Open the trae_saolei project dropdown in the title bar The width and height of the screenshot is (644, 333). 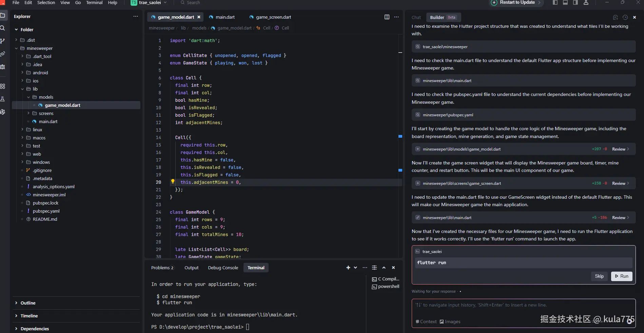coord(149,2)
